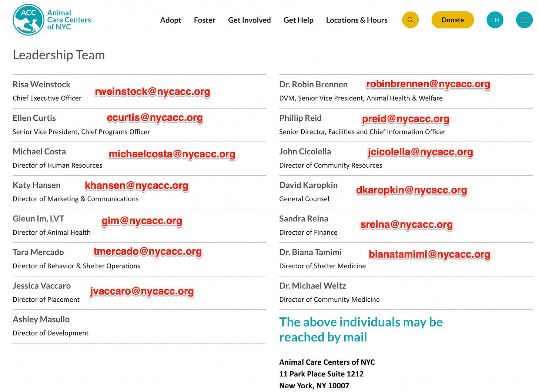The height and width of the screenshot is (392, 539).
Task: Select the Leadership Team heading
Action: pos(59,55)
